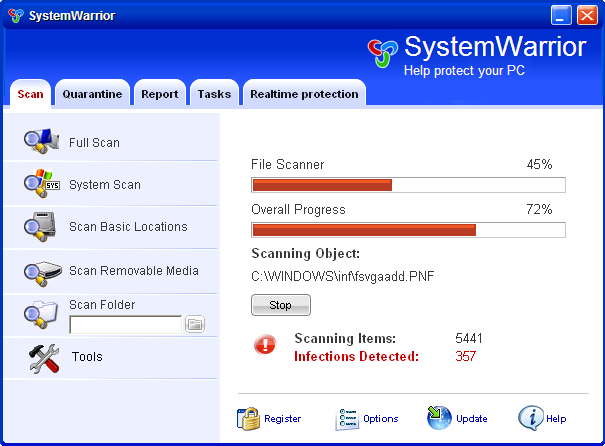Click the File Scanner progress bar
The width and height of the screenshot is (605, 446).
408,185
